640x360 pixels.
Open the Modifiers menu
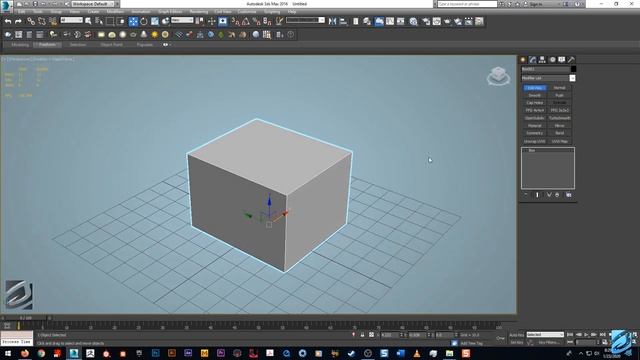pyautogui.click(x=115, y=12)
